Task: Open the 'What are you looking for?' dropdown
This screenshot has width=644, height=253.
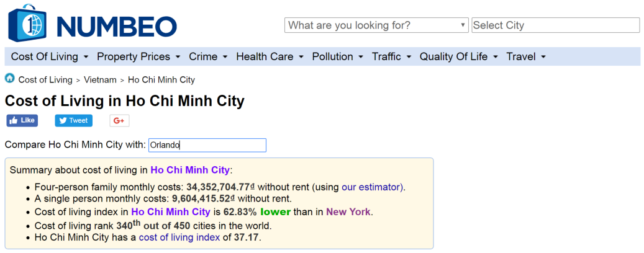Action: tap(376, 25)
